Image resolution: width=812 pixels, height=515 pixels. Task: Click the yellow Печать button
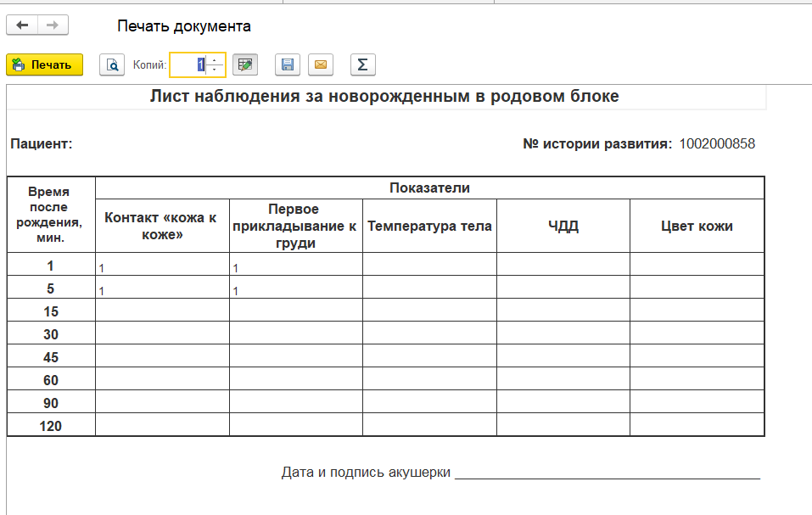pyautogui.click(x=44, y=64)
